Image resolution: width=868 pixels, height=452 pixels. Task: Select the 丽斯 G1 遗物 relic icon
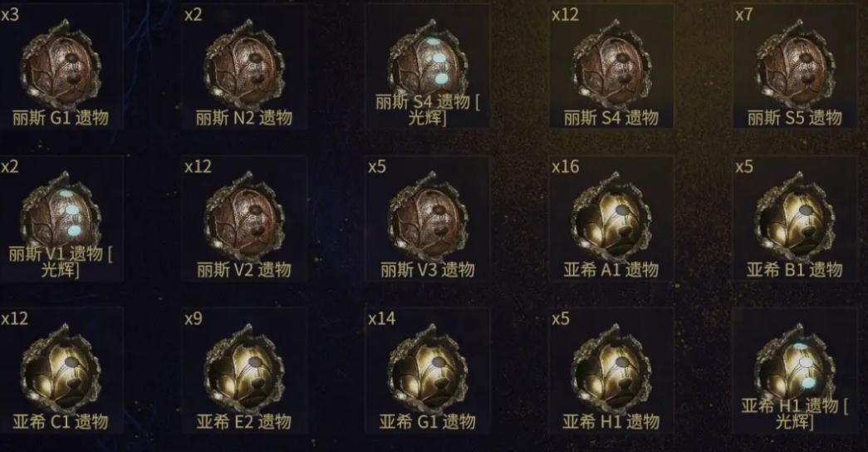pos(61,64)
